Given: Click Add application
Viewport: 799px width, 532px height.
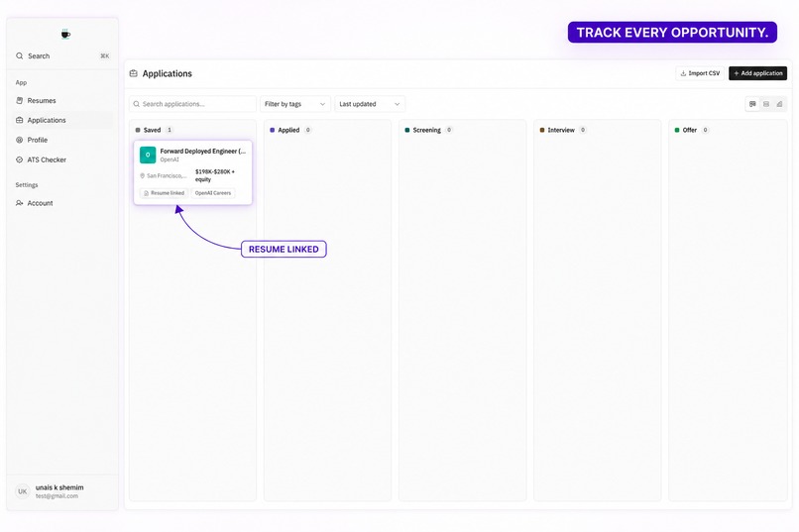Looking at the screenshot, I should (757, 73).
